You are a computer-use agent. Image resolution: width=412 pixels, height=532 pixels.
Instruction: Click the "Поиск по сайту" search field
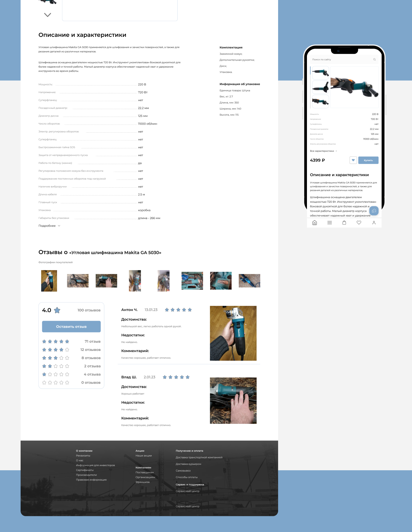click(x=344, y=59)
